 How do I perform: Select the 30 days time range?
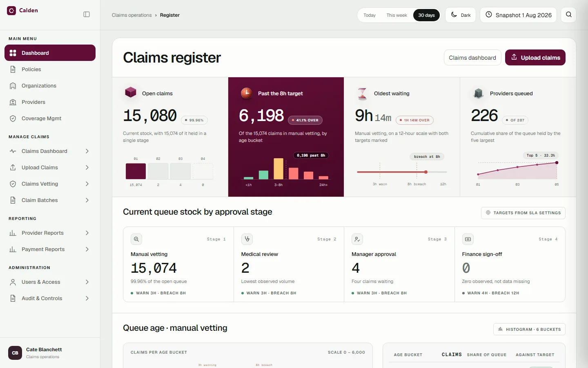[x=426, y=15]
